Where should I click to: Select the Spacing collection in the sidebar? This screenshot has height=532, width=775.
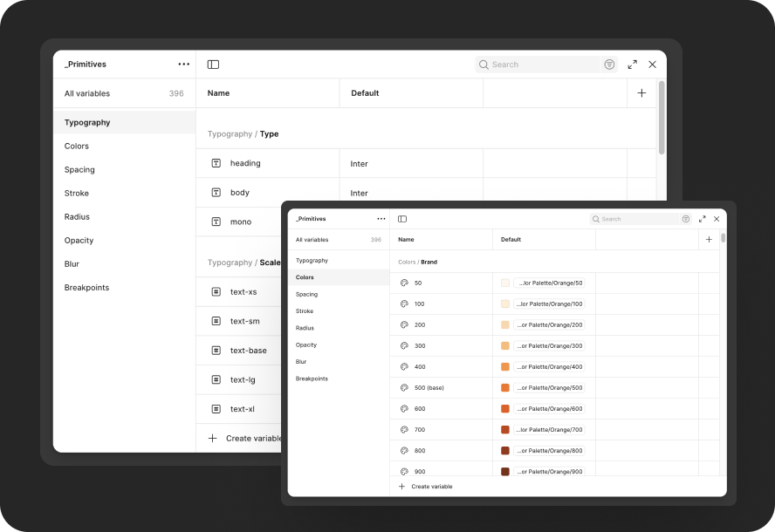79,169
